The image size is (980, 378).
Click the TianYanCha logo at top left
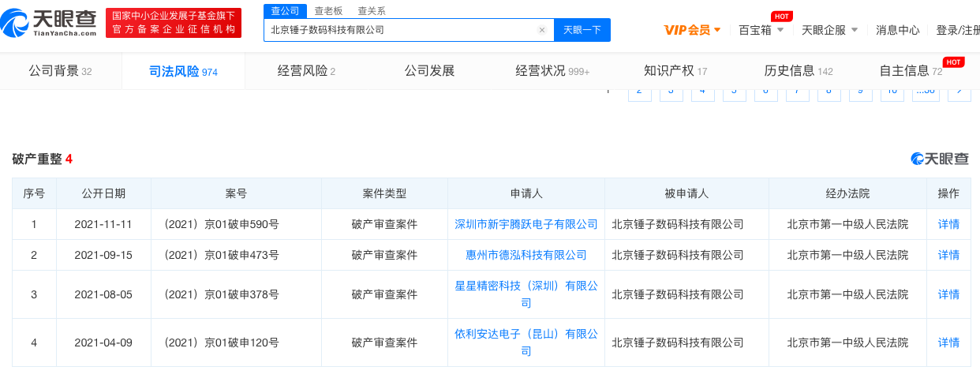49,23
